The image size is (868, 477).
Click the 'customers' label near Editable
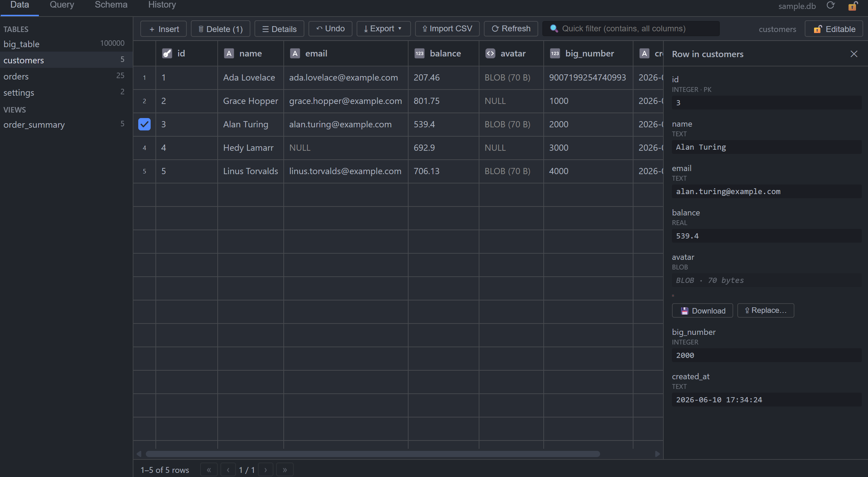pyautogui.click(x=778, y=29)
